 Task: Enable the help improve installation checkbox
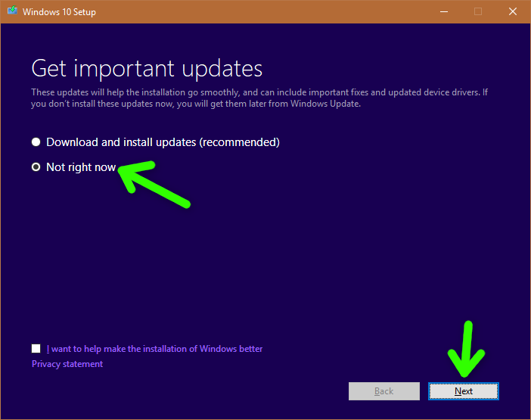36,349
